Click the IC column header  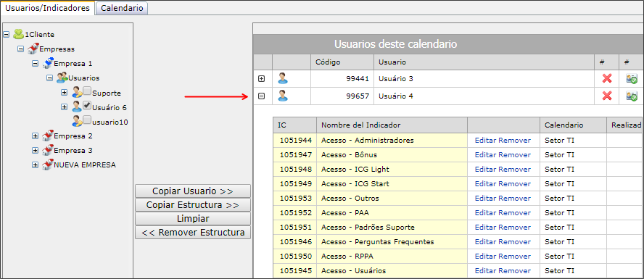tap(295, 125)
